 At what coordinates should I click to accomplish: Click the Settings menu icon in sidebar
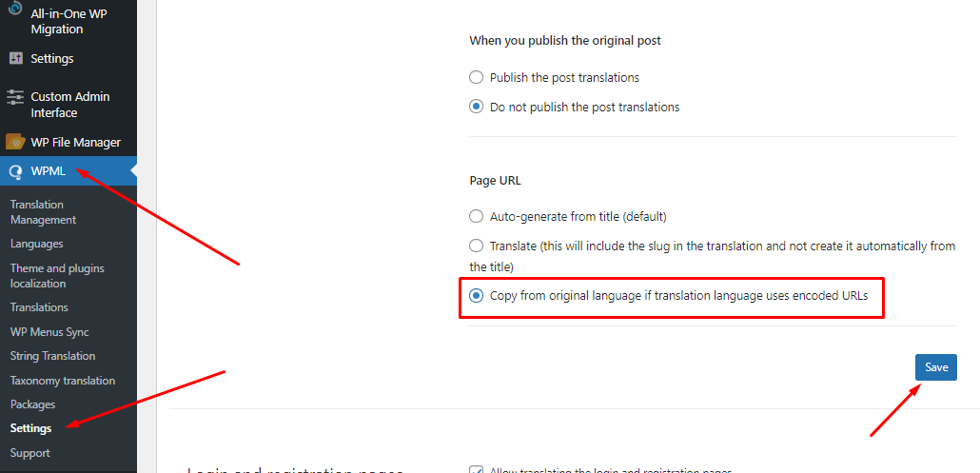point(16,58)
